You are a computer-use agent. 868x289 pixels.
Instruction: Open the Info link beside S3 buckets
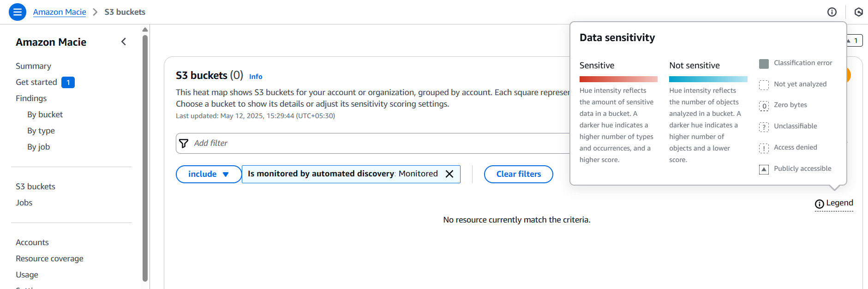(x=256, y=77)
